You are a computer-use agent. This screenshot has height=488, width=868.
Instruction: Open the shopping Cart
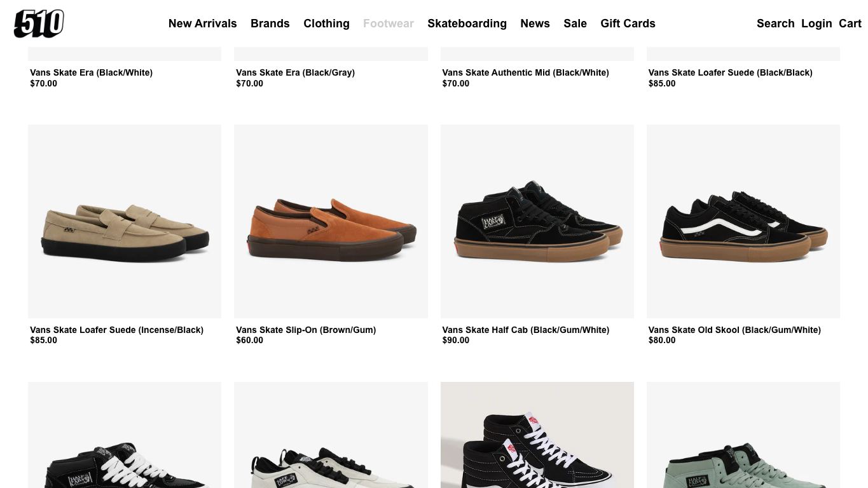coord(850,24)
